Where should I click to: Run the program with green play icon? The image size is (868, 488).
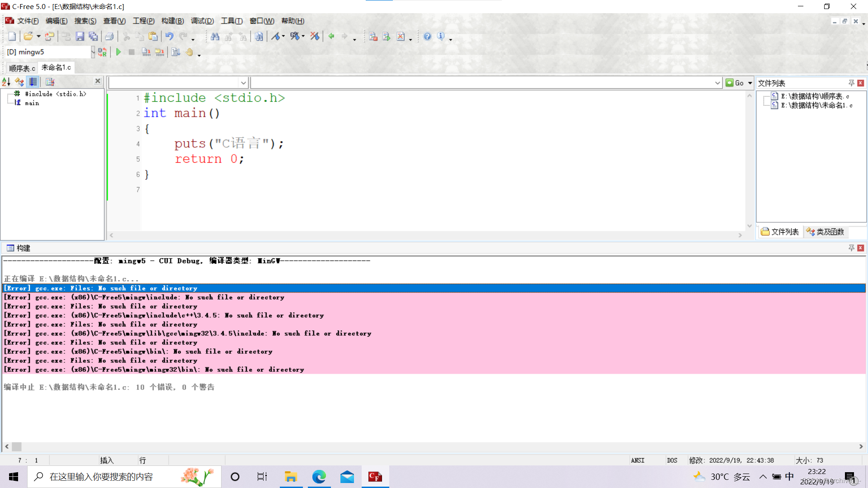[118, 52]
